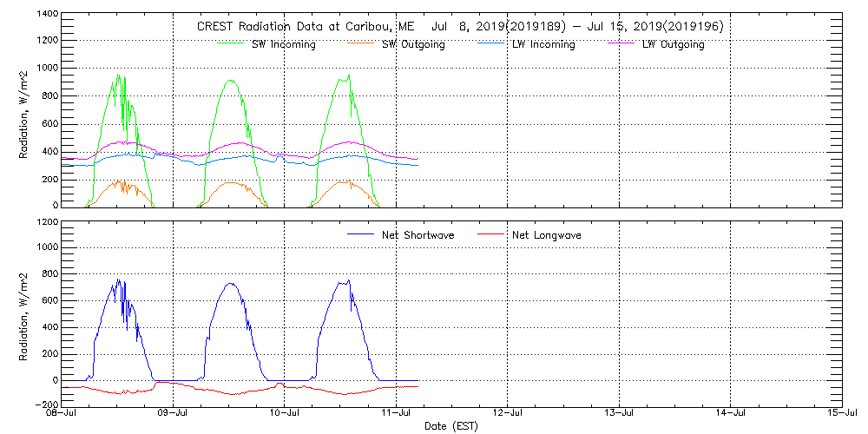Select the SW Outgoing legend label
Image resolution: width=868 pixels, height=434 pixels.
click(413, 44)
